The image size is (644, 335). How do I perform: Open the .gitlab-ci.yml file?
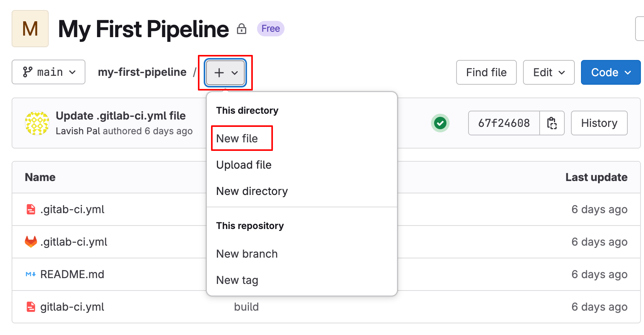(74, 242)
